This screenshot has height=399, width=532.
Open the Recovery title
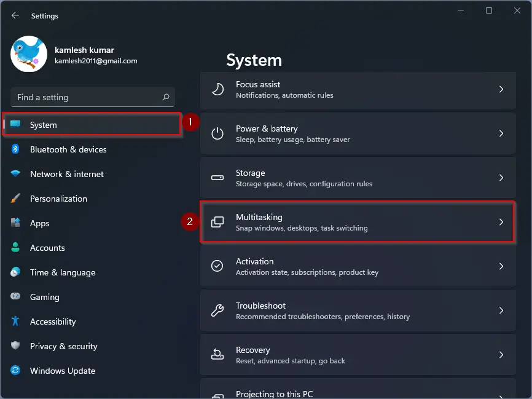pos(252,350)
